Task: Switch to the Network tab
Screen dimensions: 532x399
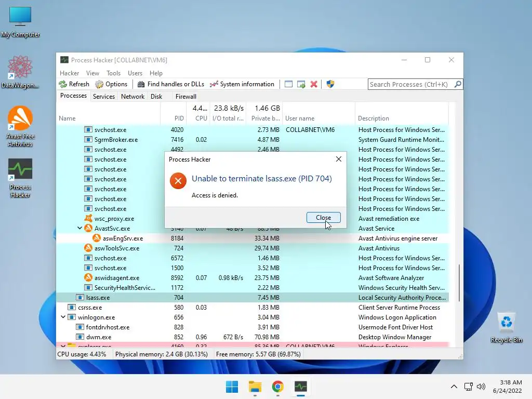Action: [x=132, y=96]
